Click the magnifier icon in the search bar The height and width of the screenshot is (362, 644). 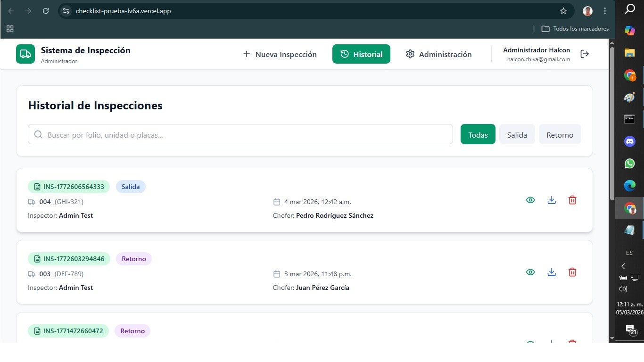38,134
